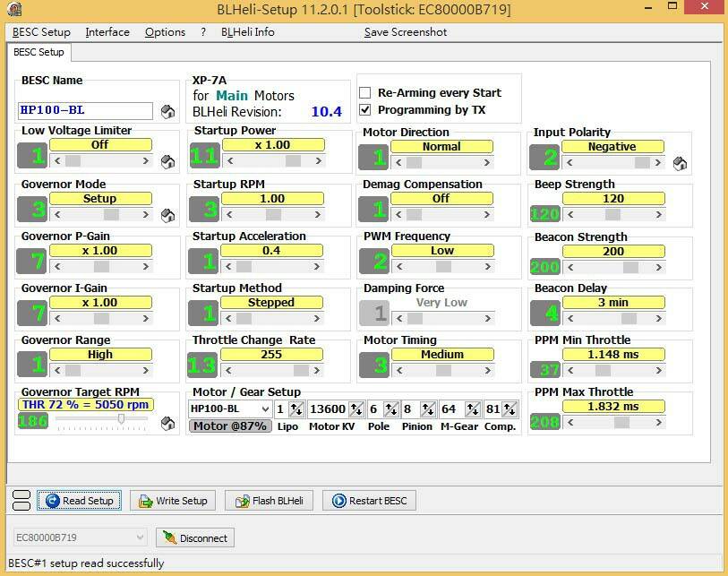This screenshot has height=576, width=728.
Task: Click the Write Setup button
Action: coord(173,501)
